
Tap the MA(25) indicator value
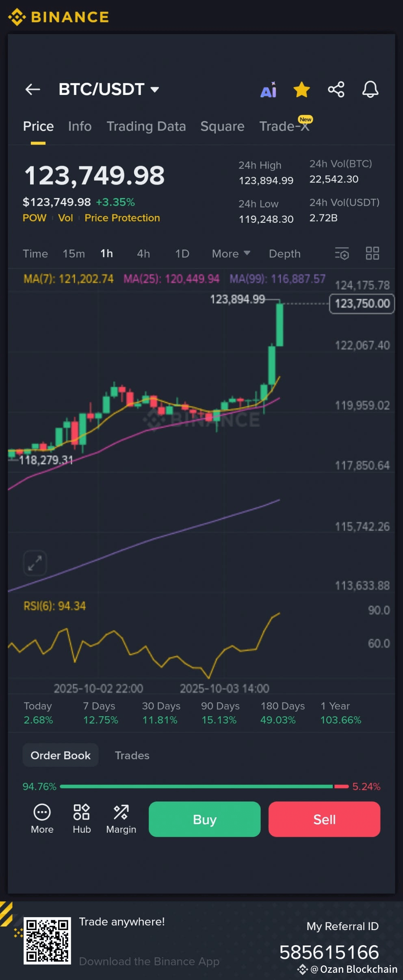click(171, 279)
